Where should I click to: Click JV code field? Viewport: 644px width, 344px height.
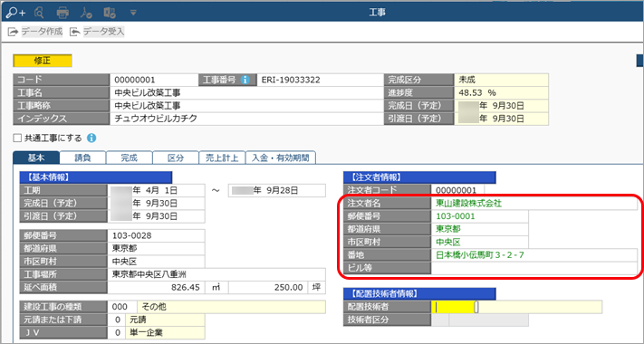pyautogui.click(x=117, y=332)
